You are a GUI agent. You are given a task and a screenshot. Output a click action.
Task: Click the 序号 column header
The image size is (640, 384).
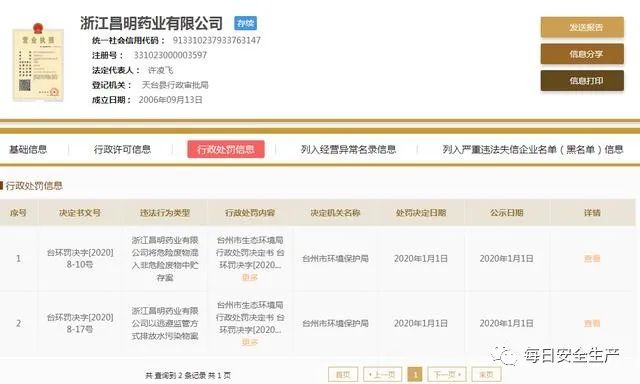tap(18, 213)
